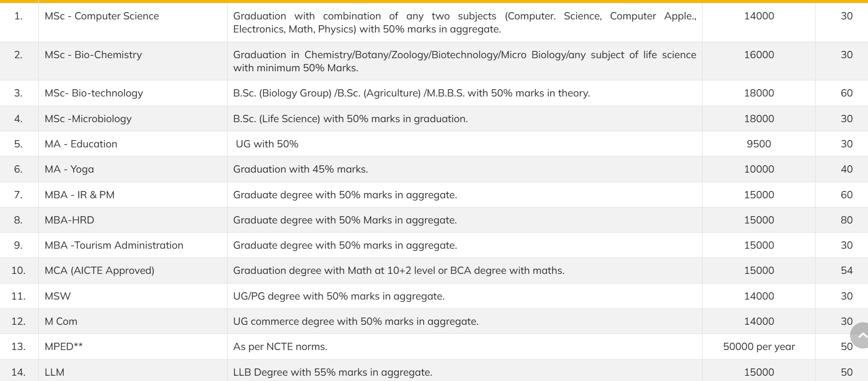Select the MSc- Bio-technology row name
The width and height of the screenshot is (868, 381).
94,93
